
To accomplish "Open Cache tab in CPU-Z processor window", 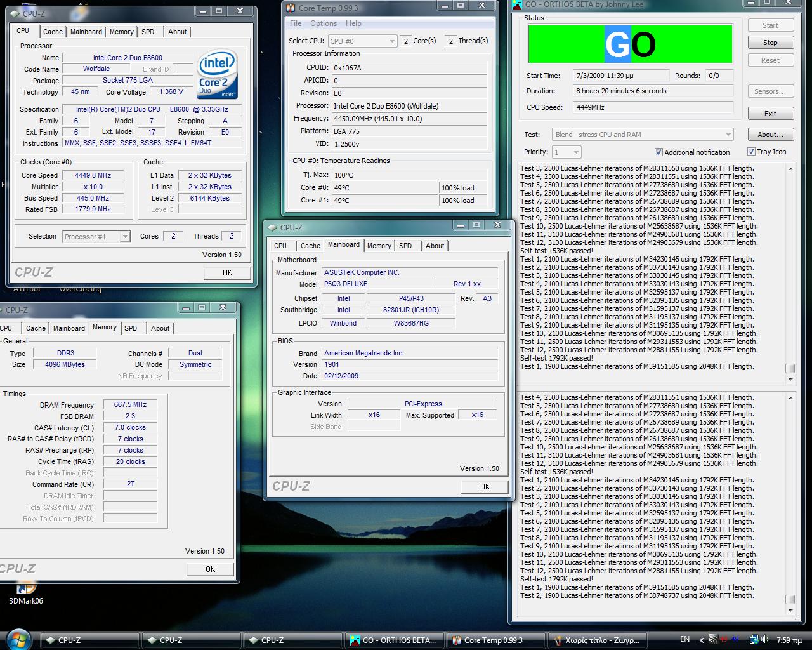I will 53,32.
